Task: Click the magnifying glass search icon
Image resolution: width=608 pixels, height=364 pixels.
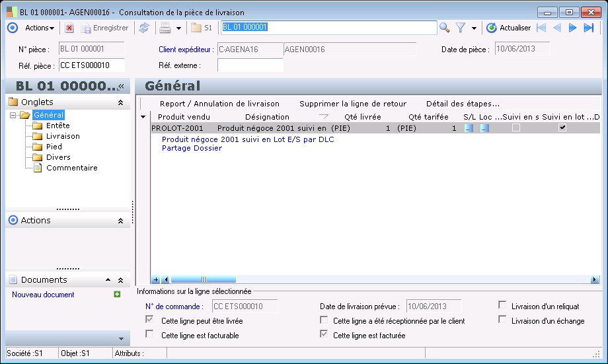Action: (x=444, y=28)
